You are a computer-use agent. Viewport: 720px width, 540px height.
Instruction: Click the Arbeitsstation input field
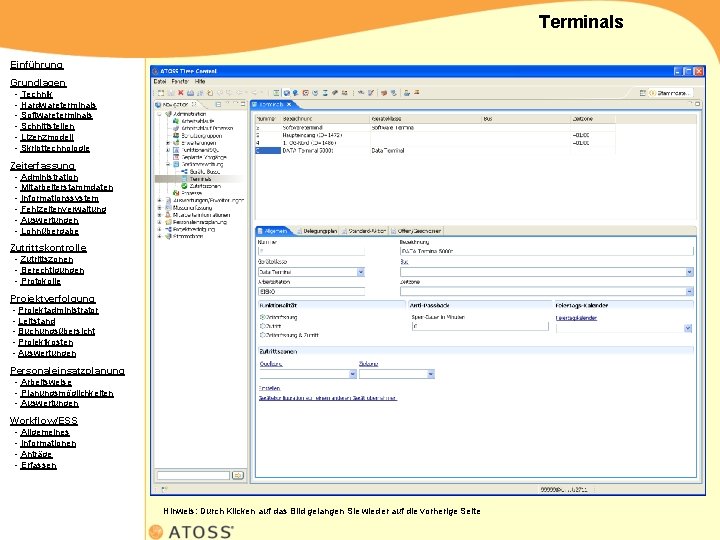[311, 292]
